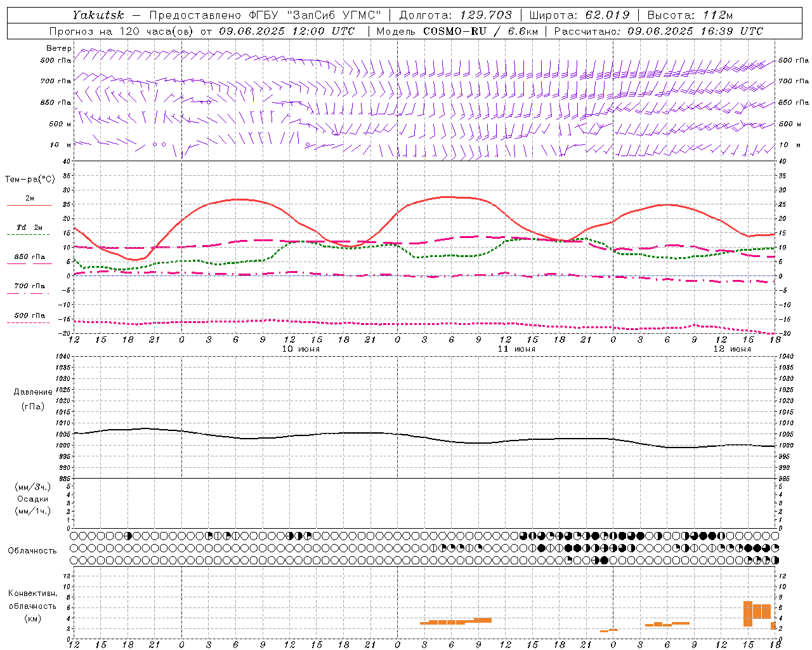Click the 850 гПа temperature legend label
This screenshot has width=812, height=650.
click(30, 257)
